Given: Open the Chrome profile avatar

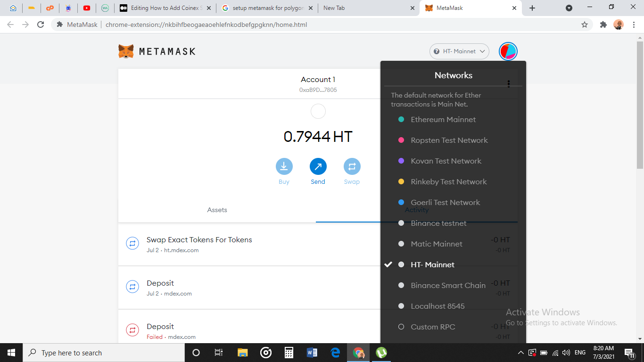Looking at the screenshot, I should 619,25.
